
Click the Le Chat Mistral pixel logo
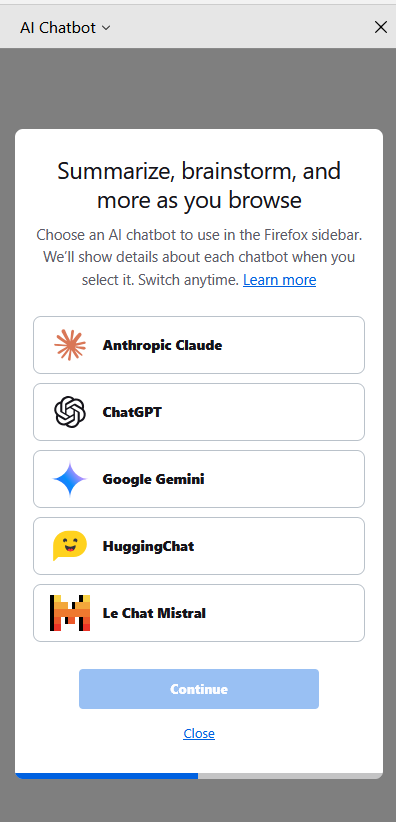[x=70, y=613]
